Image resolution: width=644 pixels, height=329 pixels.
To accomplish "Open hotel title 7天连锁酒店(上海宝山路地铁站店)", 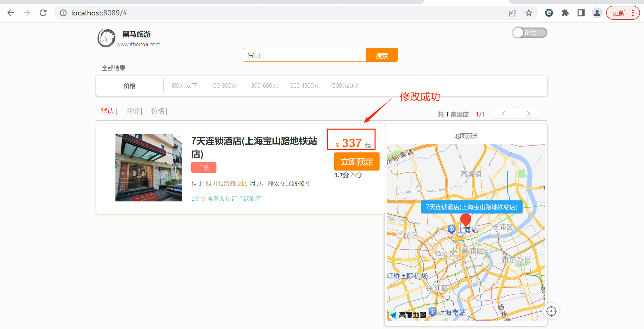I will click(x=254, y=147).
